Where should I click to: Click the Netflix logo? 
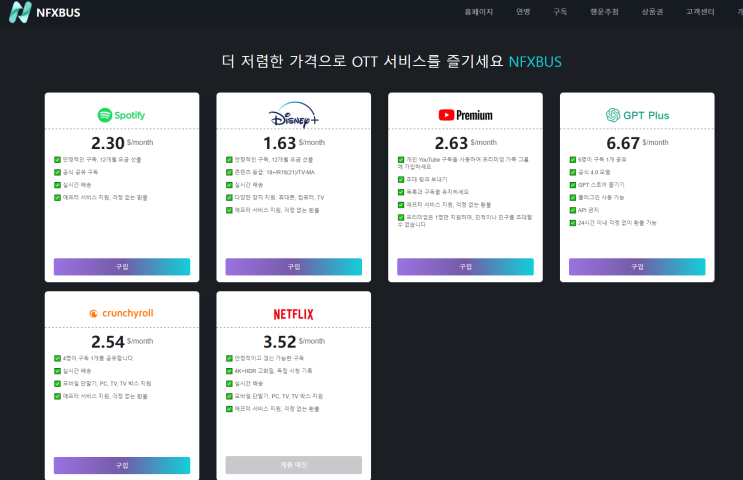click(293, 314)
